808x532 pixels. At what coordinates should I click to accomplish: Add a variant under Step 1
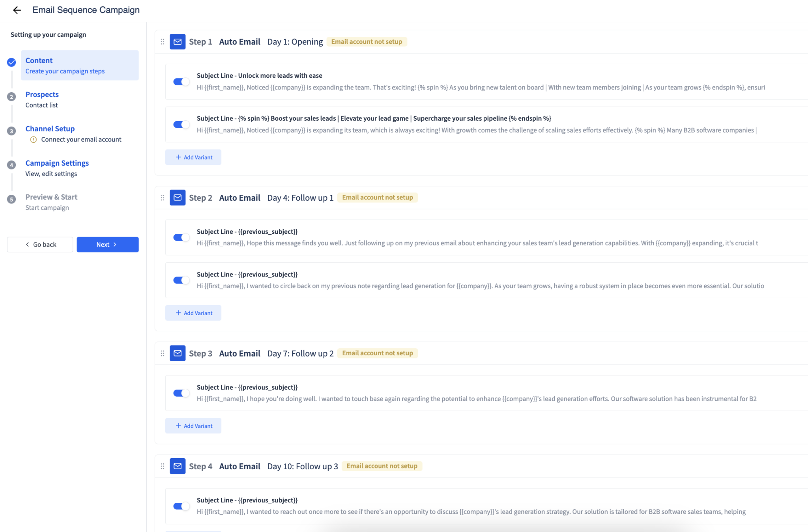click(x=193, y=157)
